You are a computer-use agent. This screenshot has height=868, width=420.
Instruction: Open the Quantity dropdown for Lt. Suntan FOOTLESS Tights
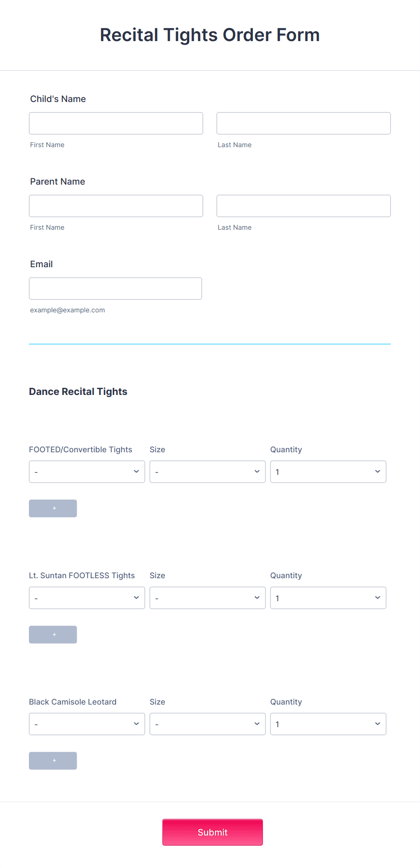[x=328, y=598]
